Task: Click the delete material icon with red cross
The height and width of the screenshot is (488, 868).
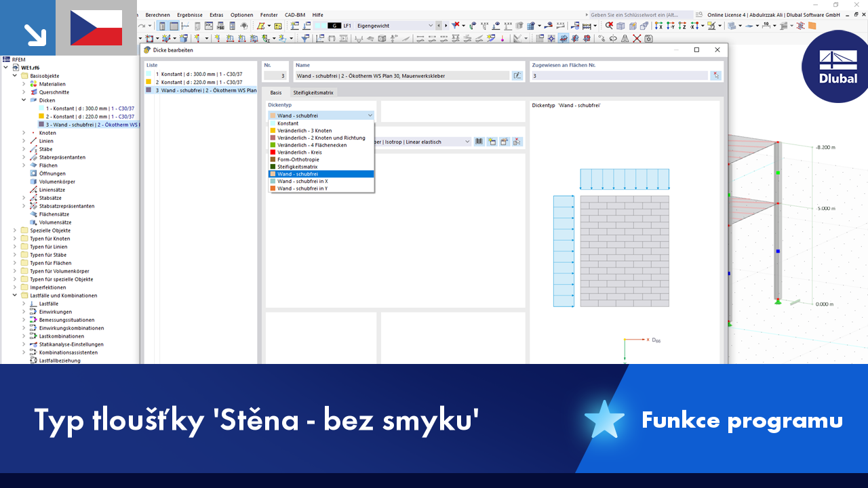Action: tap(517, 141)
